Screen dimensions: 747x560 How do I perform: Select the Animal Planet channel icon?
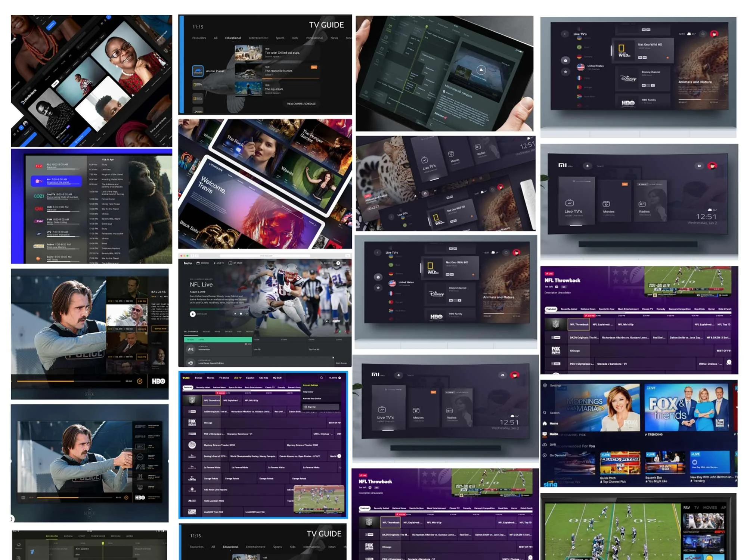(198, 71)
